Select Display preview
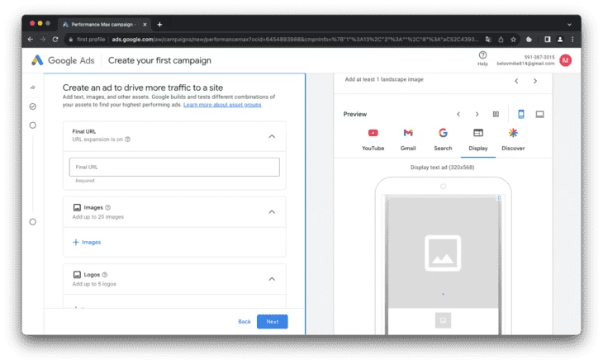Viewport: 603px width, 364px height. 478,139
